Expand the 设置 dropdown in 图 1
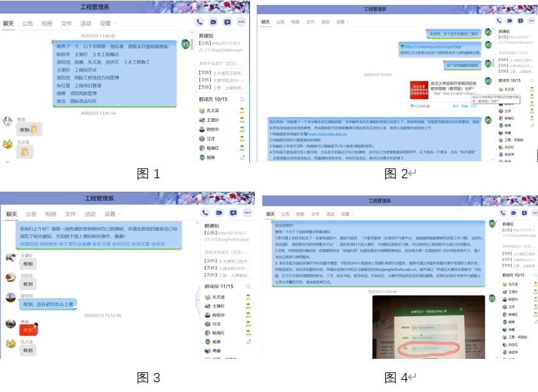The width and height of the screenshot is (538, 392). point(108,23)
